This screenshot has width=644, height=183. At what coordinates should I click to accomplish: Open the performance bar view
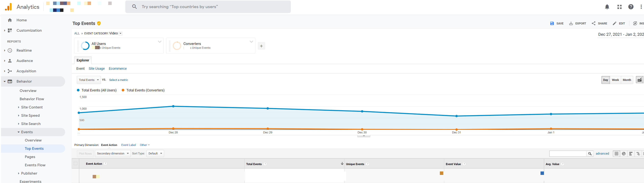(x=631, y=154)
